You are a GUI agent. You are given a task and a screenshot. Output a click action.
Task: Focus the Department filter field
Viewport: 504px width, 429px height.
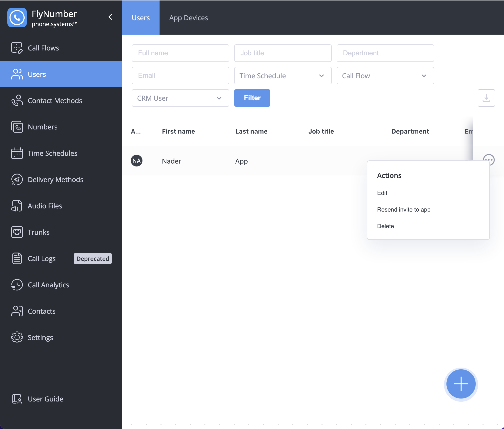tap(385, 53)
